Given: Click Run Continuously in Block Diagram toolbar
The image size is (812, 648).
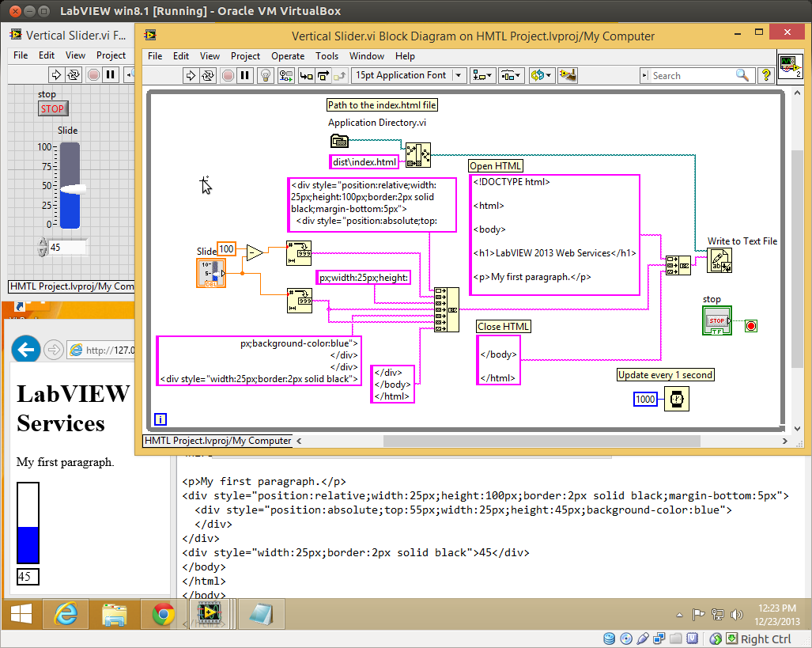Looking at the screenshot, I should [208, 76].
